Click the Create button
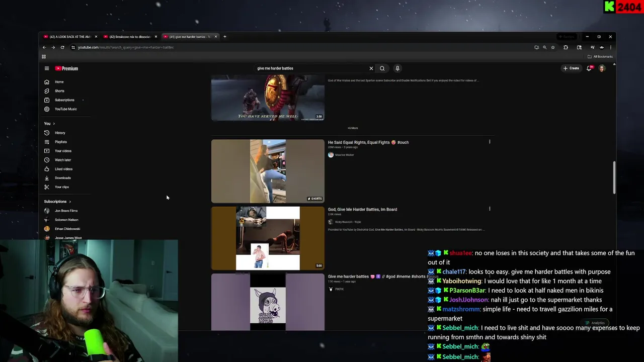644x362 pixels. [x=572, y=68]
